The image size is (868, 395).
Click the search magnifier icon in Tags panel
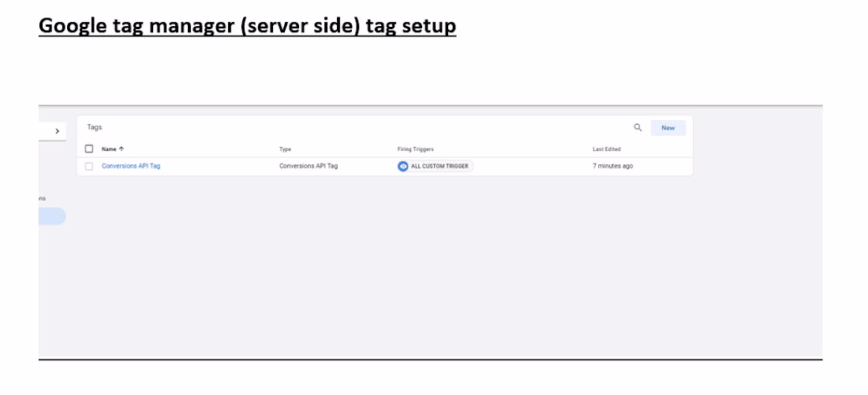coord(638,127)
